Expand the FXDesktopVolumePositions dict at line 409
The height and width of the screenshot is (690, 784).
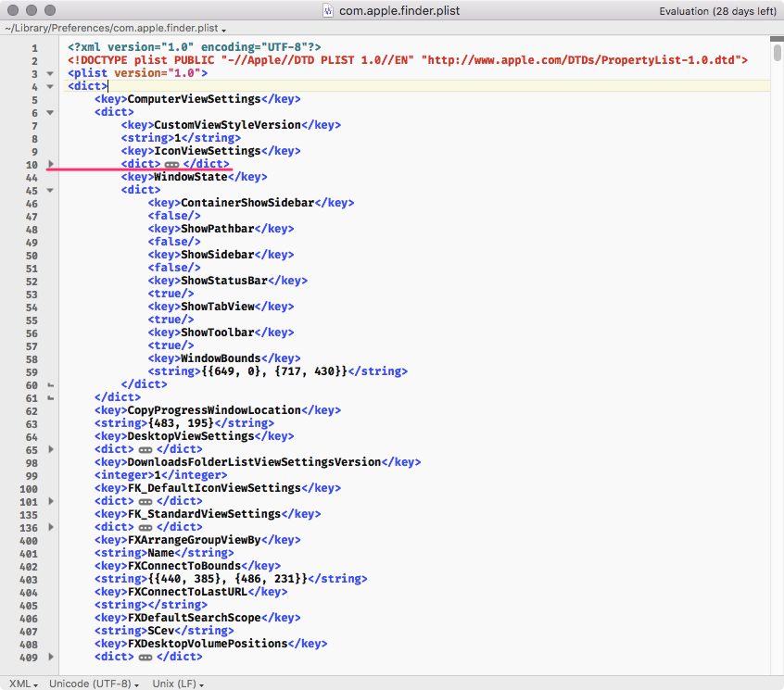click(50, 657)
